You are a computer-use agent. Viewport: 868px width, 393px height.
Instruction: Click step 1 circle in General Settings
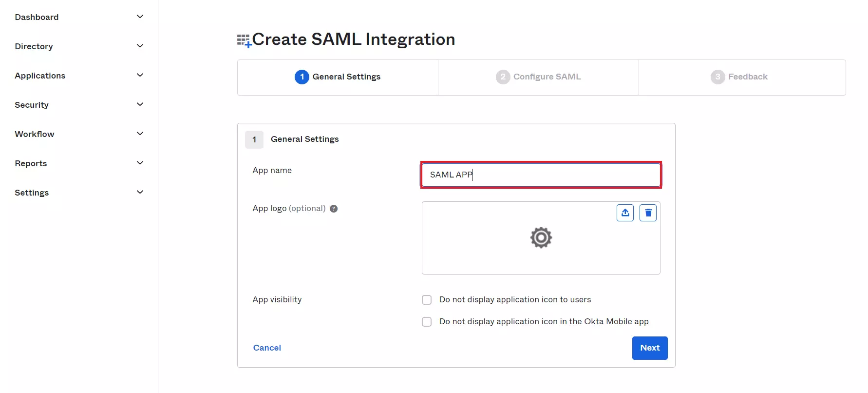(x=302, y=77)
